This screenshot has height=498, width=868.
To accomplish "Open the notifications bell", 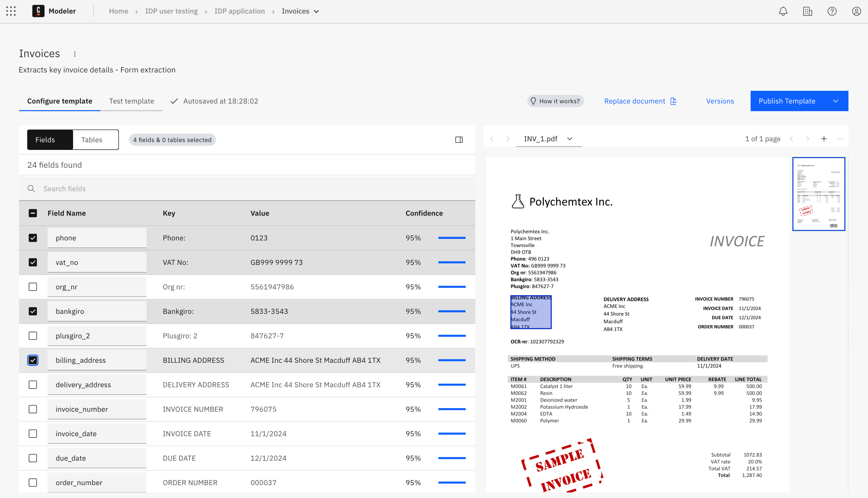I will click(783, 11).
